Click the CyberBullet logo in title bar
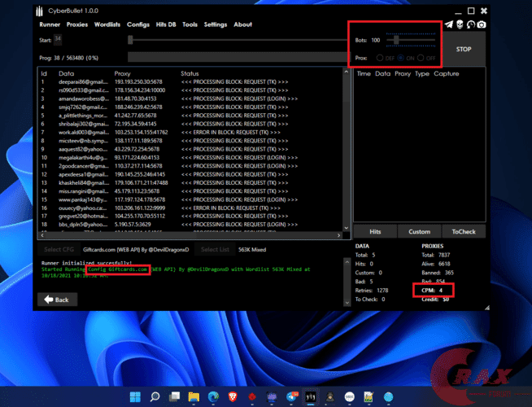Image resolution: width=532 pixels, height=407 pixels. [40, 11]
